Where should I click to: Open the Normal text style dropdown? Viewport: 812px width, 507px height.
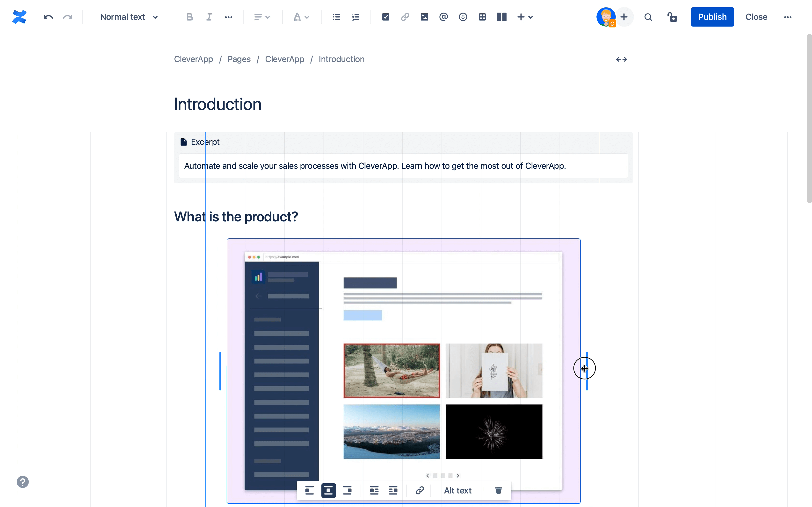(129, 17)
